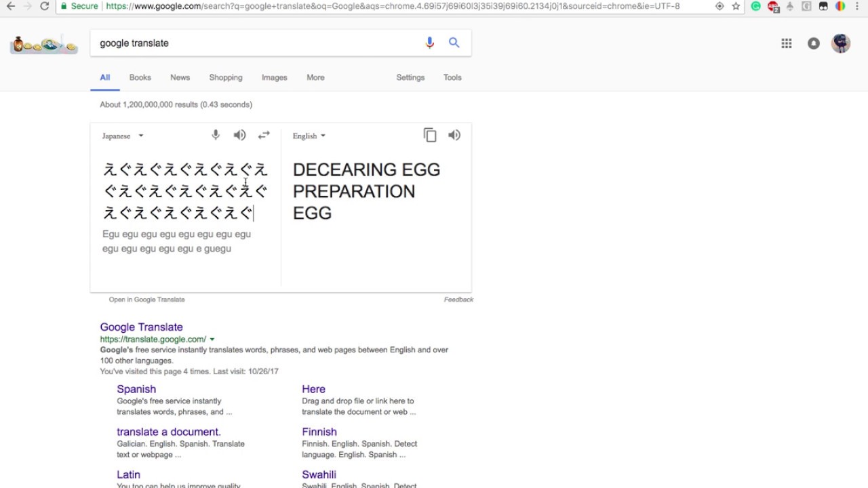The width and height of the screenshot is (868, 488).
Task: Open the More search categories menu
Action: point(315,77)
